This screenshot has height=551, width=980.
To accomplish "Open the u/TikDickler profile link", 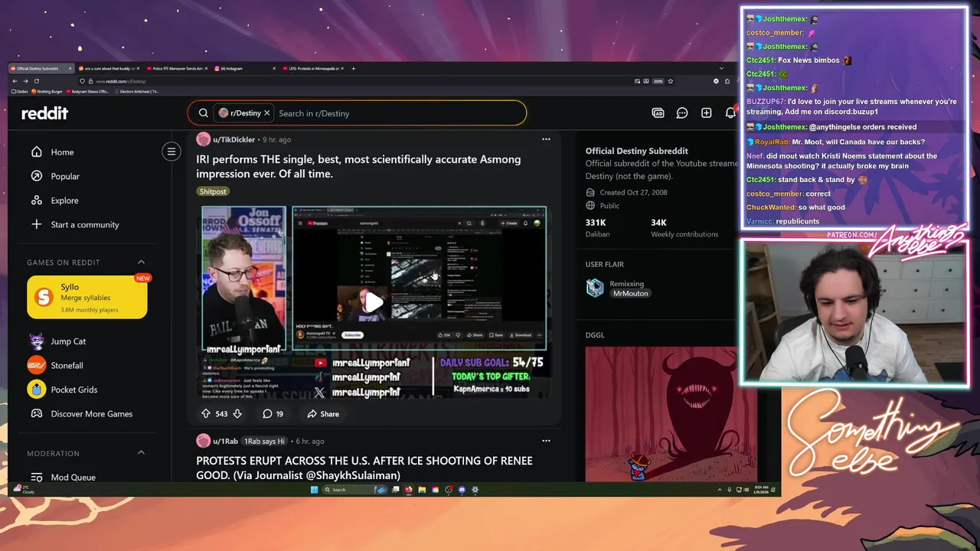I will [234, 139].
